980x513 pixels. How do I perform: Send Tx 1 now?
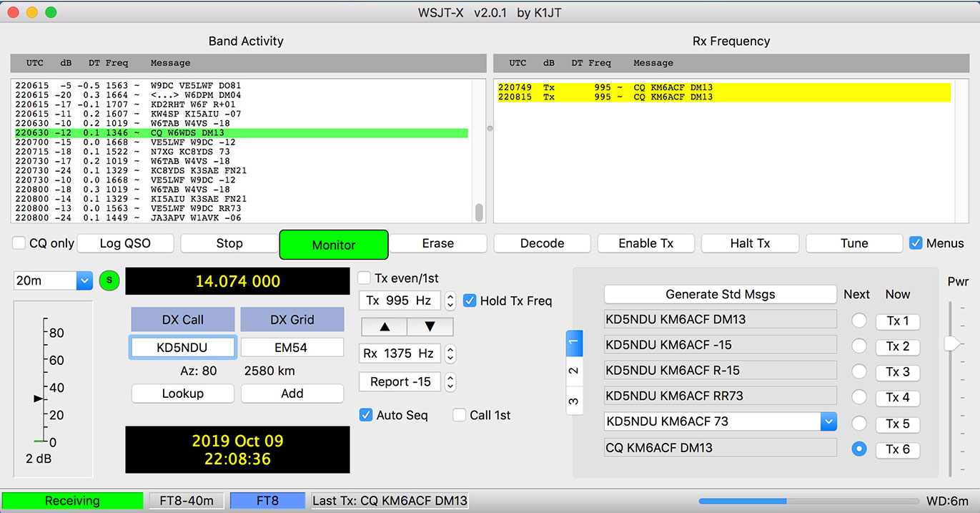(x=898, y=321)
